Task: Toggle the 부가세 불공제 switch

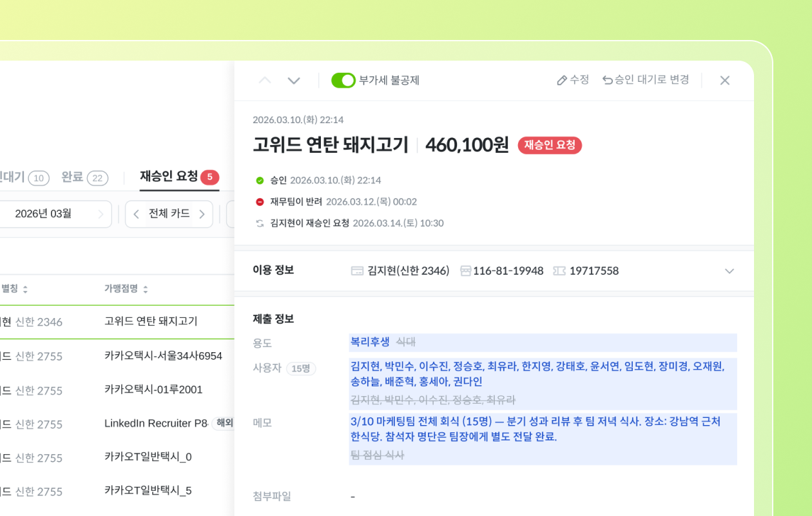Action: pos(343,81)
